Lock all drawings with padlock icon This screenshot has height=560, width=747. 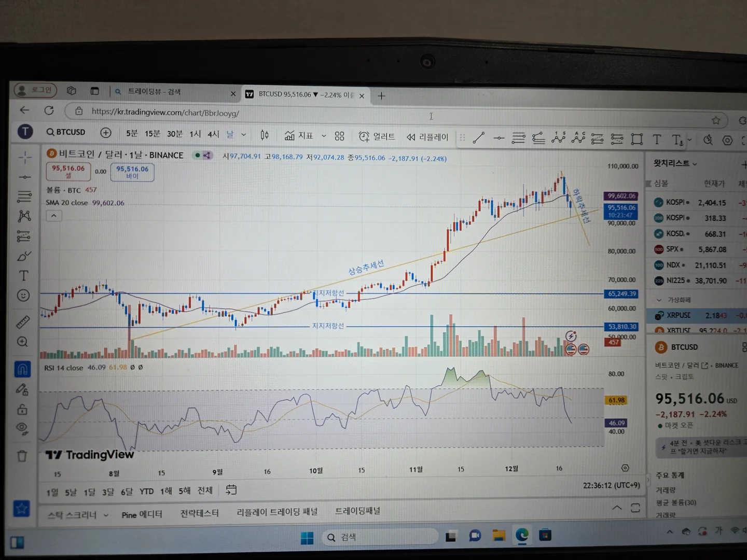pyautogui.click(x=22, y=409)
